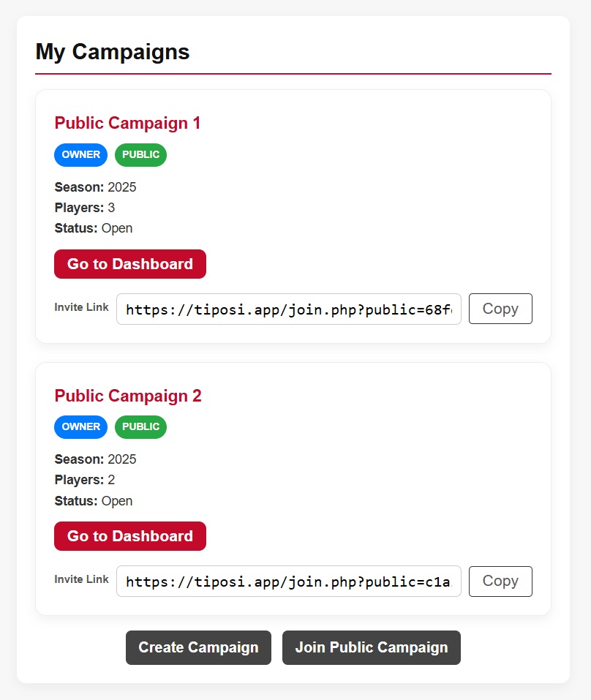This screenshot has width=591, height=700.
Task: Click the My Campaigns heading
Action: coord(113,52)
